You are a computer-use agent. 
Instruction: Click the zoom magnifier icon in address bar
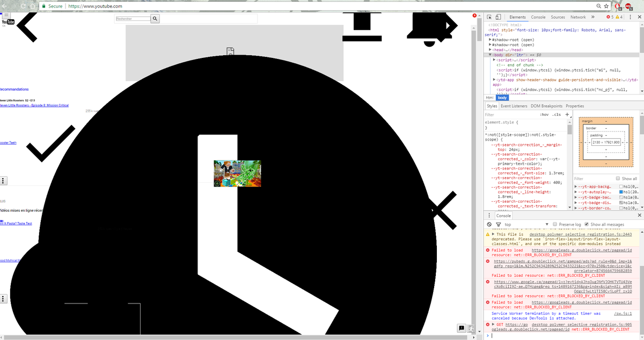(598, 6)
